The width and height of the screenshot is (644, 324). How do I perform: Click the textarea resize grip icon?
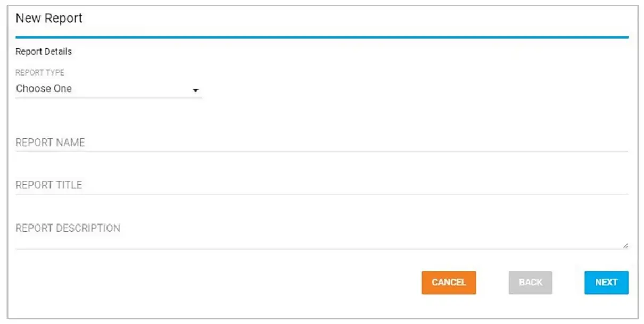[626, 246]
